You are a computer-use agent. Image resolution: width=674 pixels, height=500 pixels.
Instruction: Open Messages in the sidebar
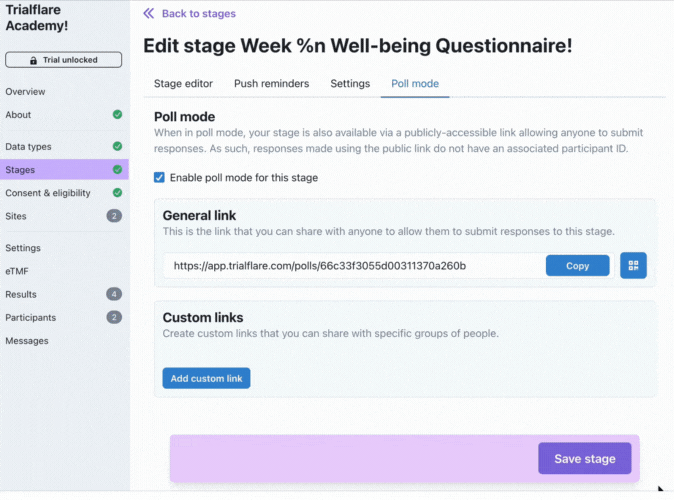tap(27, 341)
